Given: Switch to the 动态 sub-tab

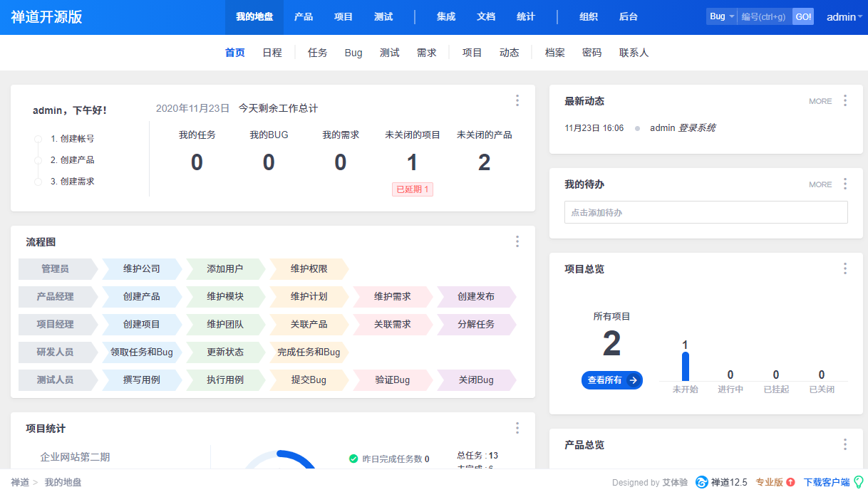Looking at the screenshot, I should 510,53.
